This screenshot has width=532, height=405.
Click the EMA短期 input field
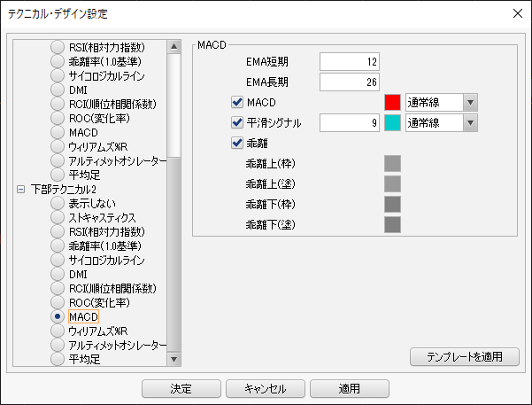click(x=351, y=61)
